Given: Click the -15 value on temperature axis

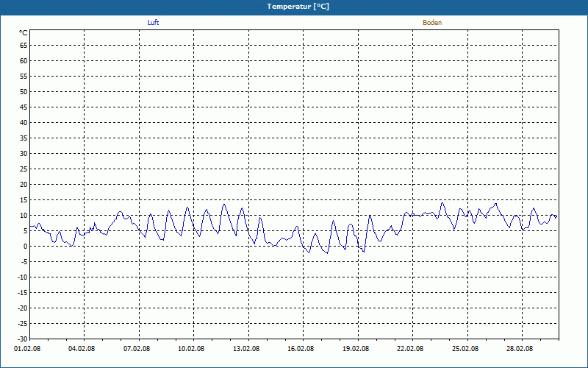Looking at the screenshot, I should coord(23,292).
